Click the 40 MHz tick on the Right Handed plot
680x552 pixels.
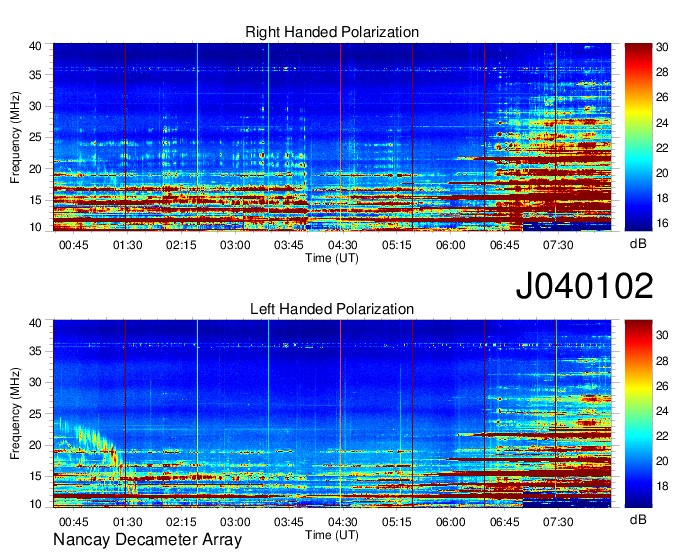(x=35, y=46)
